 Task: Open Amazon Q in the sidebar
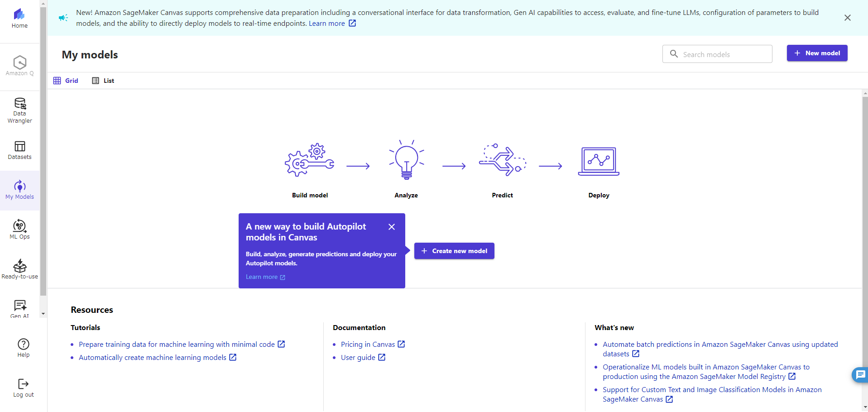click(19, 66)
